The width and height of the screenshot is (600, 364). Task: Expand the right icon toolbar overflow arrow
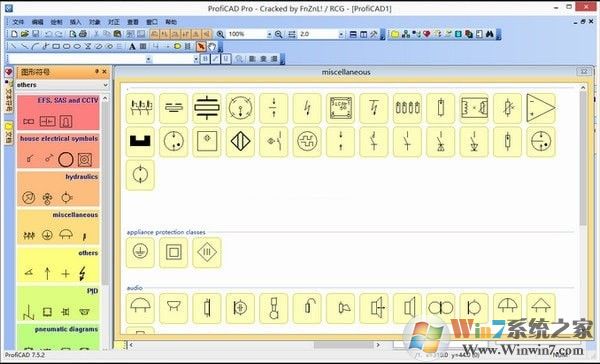pos(498,35)
